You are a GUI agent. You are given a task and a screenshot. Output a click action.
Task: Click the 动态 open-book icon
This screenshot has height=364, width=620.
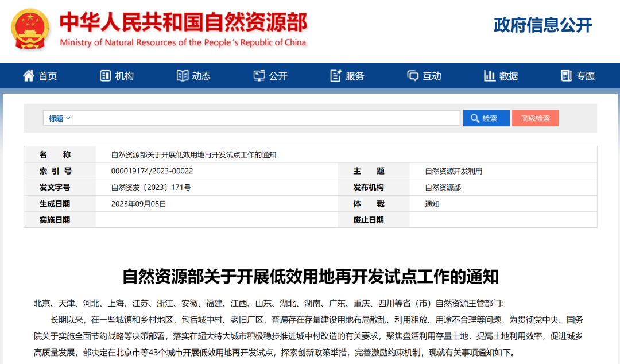coord(183,76)
